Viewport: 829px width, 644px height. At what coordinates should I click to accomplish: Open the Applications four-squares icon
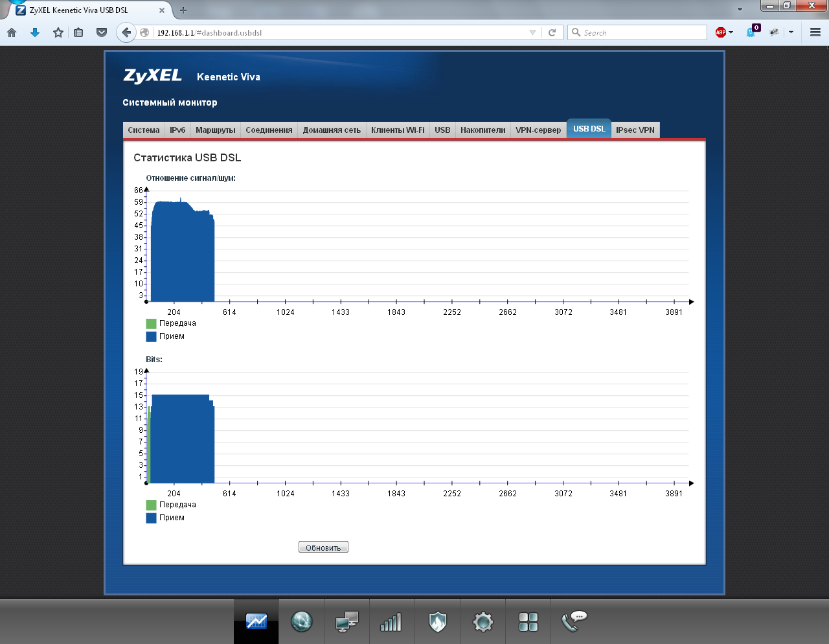point(528,622)
